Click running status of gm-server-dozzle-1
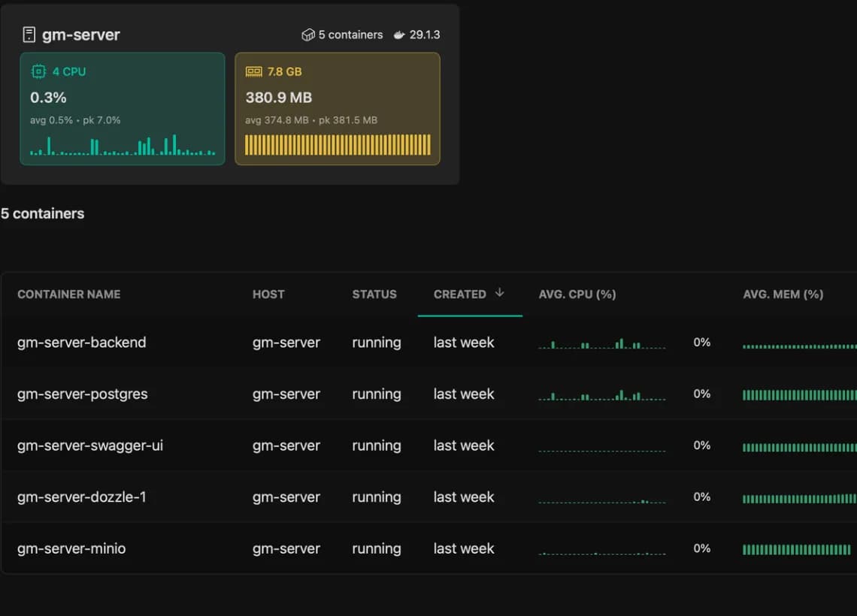 pyautogui.click(x=377, y=497)
